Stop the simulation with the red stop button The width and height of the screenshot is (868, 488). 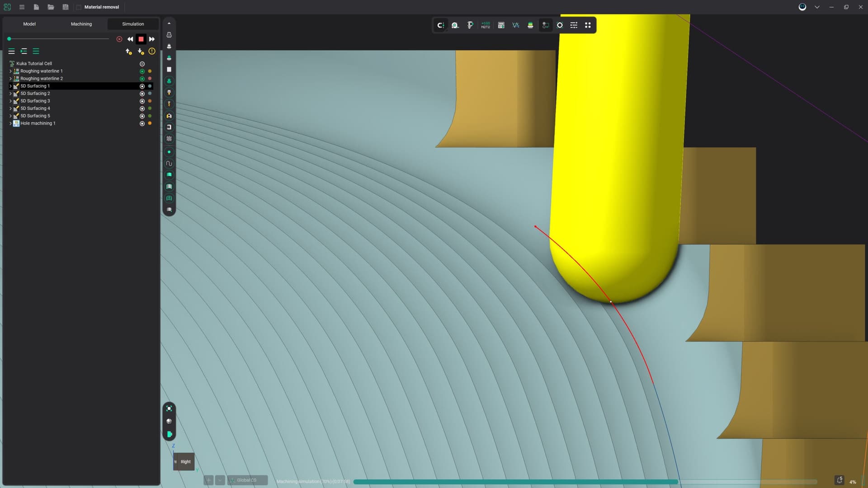click(141, 39)
